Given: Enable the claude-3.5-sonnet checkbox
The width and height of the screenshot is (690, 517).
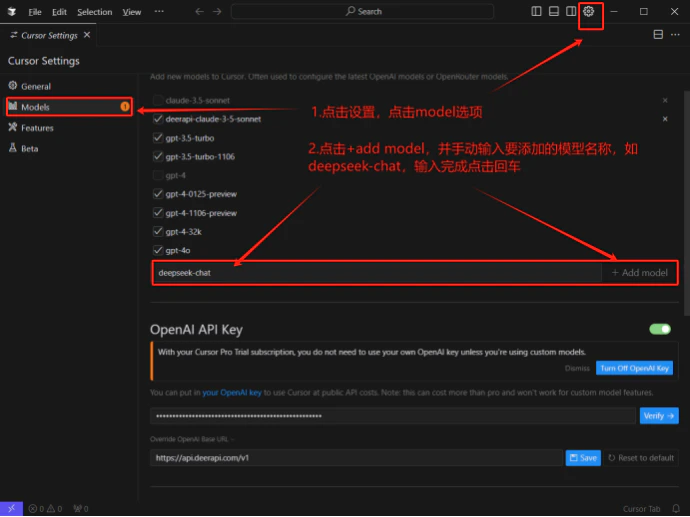Looking at the screenshot, I should (158, 100).
